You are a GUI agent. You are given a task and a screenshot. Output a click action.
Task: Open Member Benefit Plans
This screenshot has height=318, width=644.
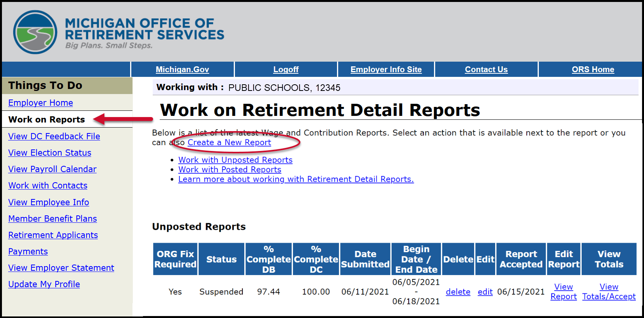click(53, 219)
